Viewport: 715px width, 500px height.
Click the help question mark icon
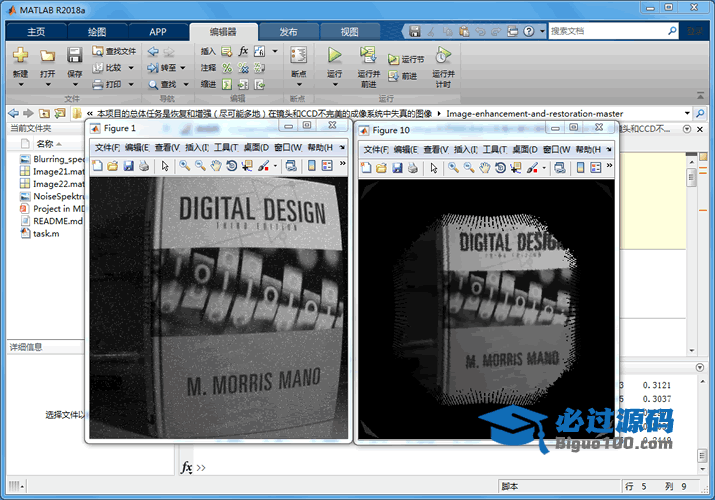(528, 31)
